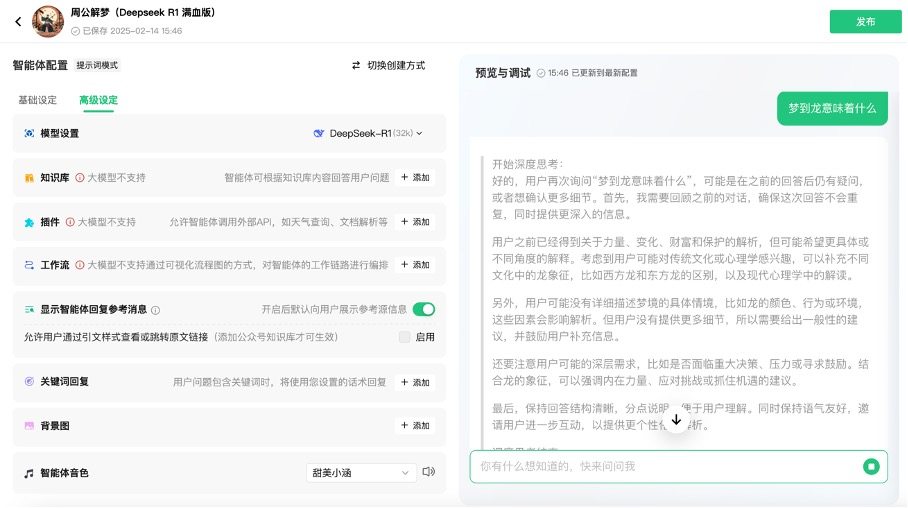Click the back arrow icon
The height and width of the screenshot is (508, 908).
coord(18,21)
